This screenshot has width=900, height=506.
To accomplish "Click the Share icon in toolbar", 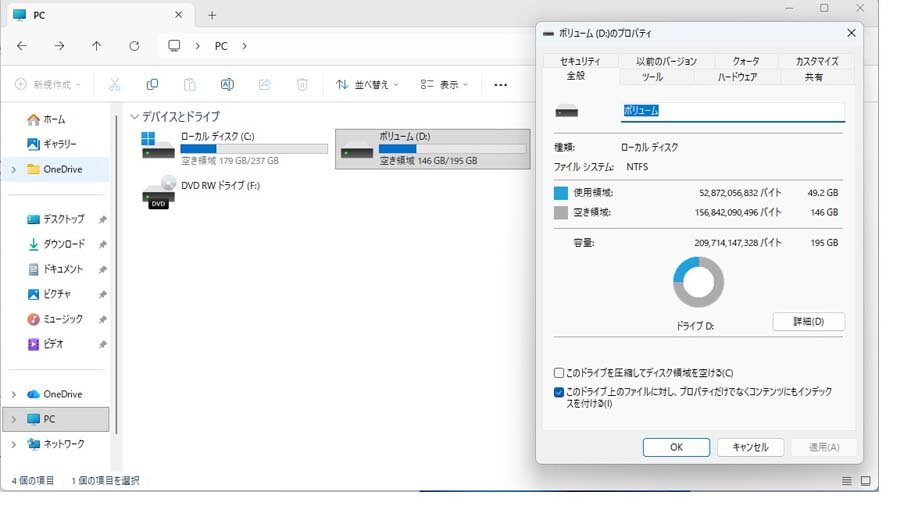I will (265, 84).
